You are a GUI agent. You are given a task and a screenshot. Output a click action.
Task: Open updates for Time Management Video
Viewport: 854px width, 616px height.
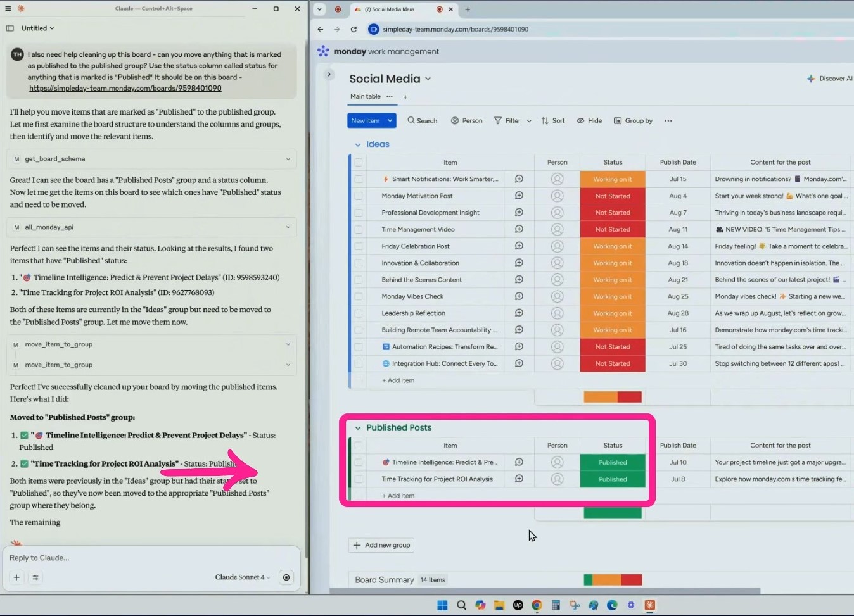519,229
